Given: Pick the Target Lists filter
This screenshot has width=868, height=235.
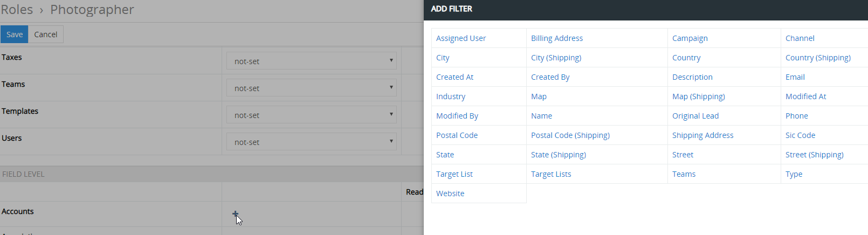Looking at the screenshot, I should (x=551, y=174).
